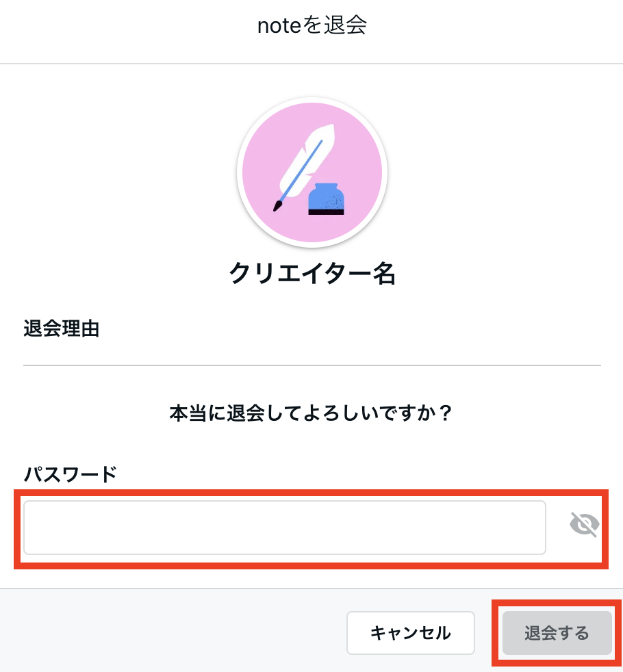Click the 退会理由 heading
Image resolution: width=623 pixels, height=672 pixels.
[62, 328]
